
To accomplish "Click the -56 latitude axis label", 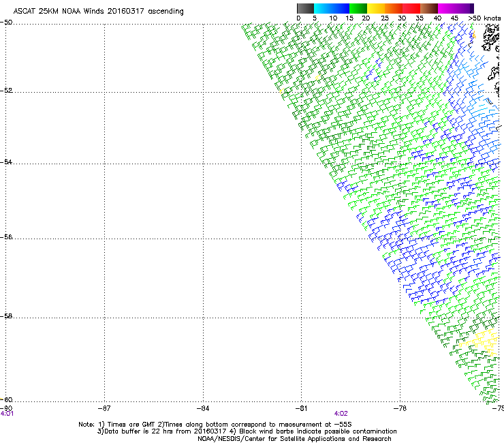I will [6, 237].
